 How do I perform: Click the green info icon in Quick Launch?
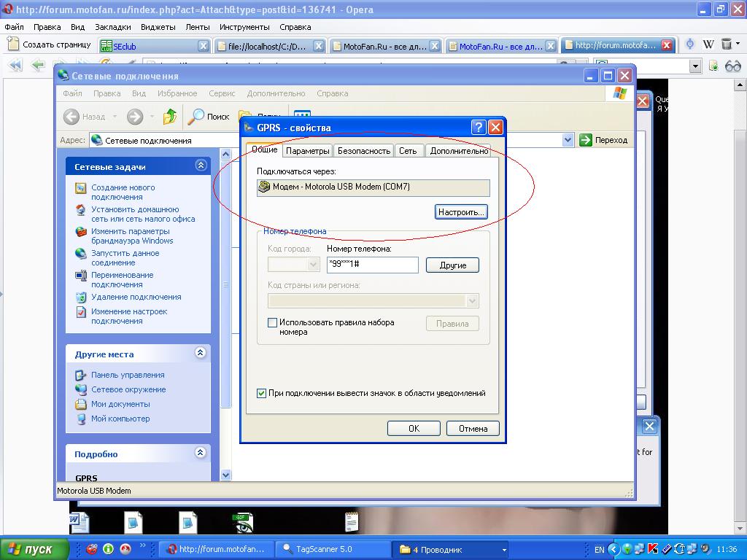click(108, 549)
